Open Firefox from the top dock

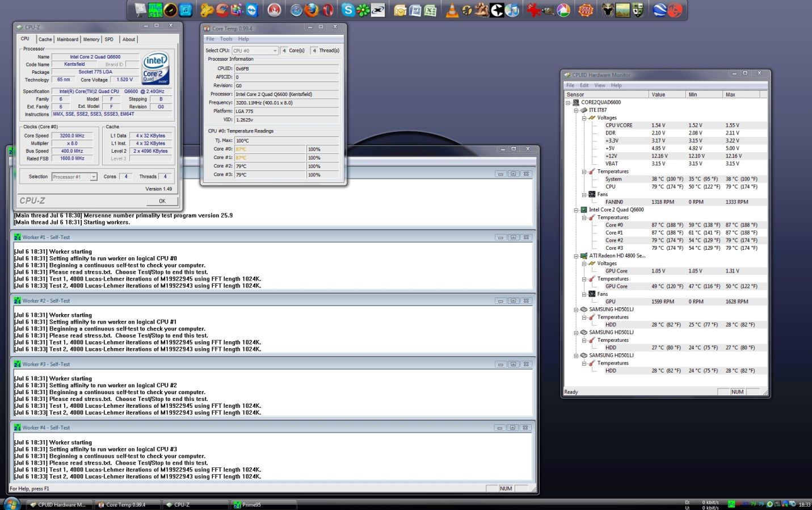pyautogui.click(x=312, y=10)
